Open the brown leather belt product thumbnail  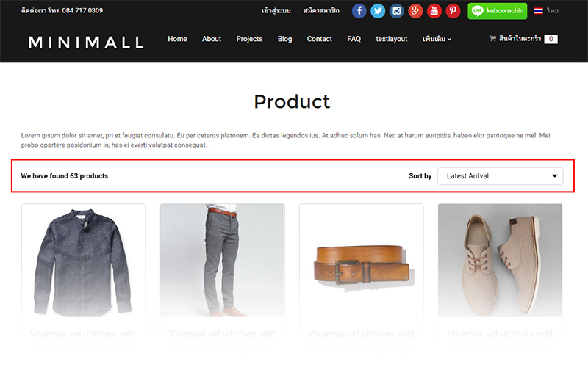click(x=361, y=261)
